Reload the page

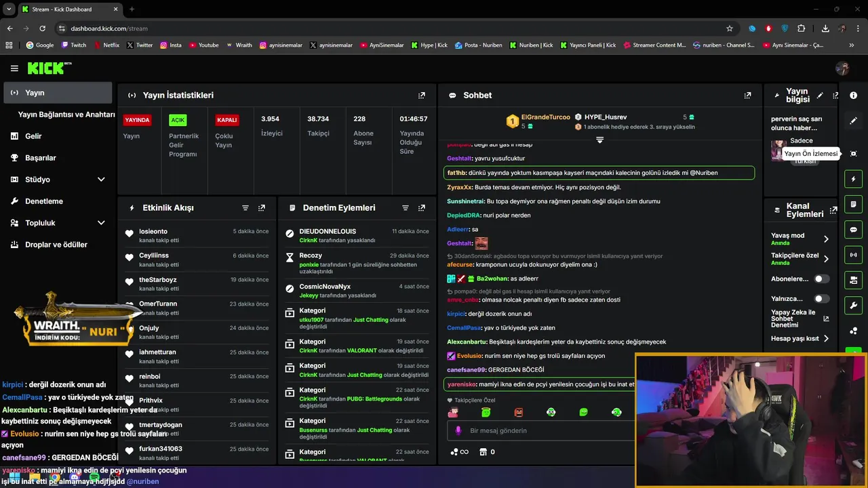(x=42, y=28)
